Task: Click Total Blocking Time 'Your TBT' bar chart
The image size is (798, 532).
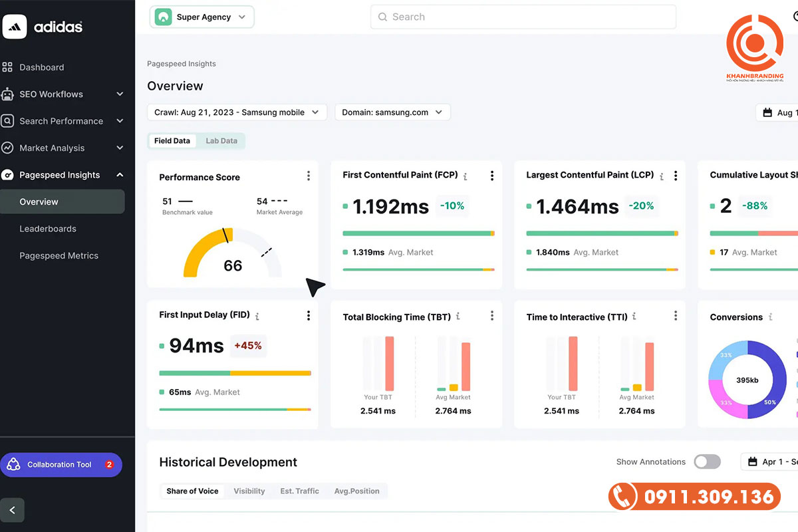Action: (378, 364)
